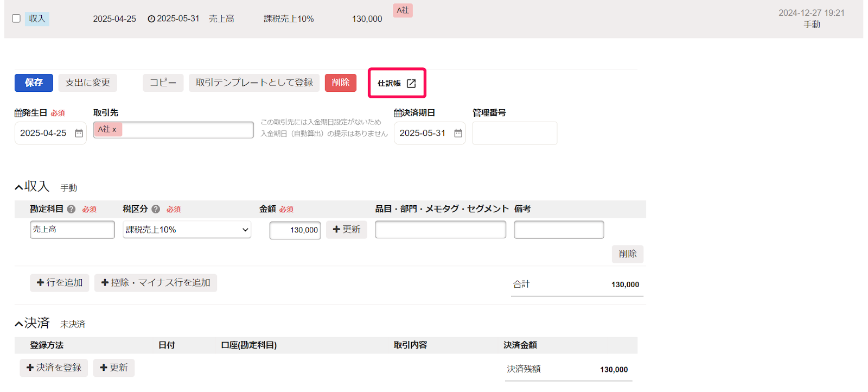The height and width of the screenshot is (392, 868).
Task: Click the 決済期日 date field showing 2025-05-31
Action: (x=430, y=133)
